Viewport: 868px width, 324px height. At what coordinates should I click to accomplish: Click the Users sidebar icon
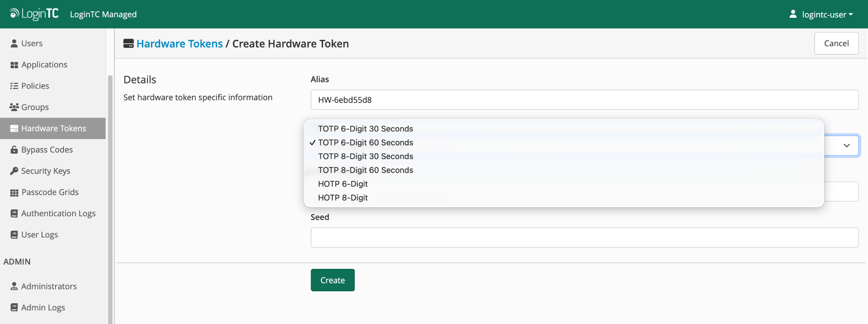(x=14, y=43)
